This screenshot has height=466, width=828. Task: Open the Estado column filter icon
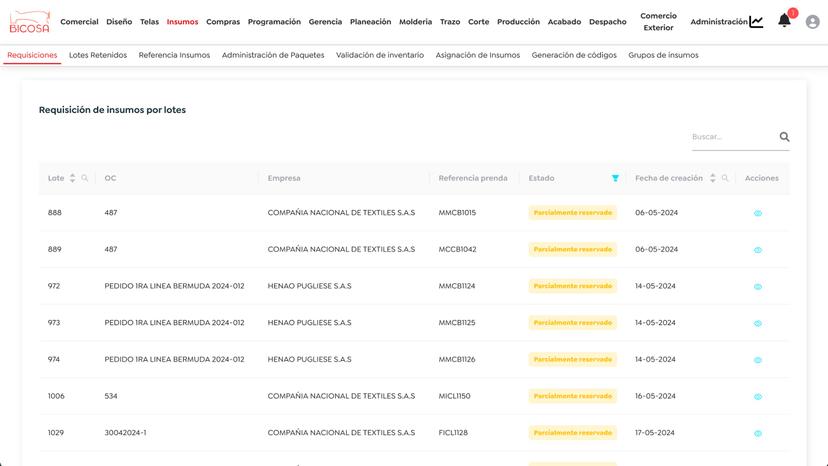(x=615, y=178)
